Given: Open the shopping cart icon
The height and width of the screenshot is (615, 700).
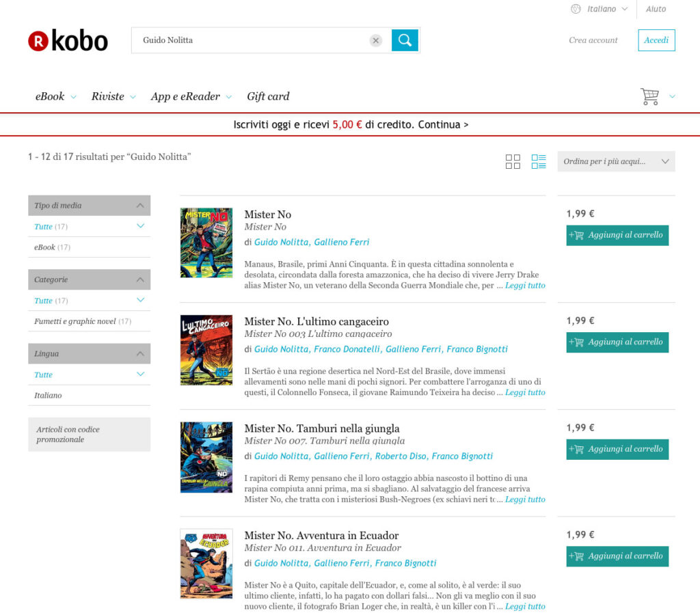Looking at the screenshot, I should [x=649, y=96].
